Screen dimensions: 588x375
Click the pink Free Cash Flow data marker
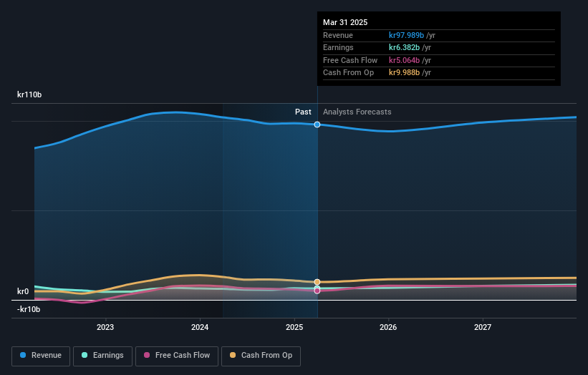click(x=317, y=291)
